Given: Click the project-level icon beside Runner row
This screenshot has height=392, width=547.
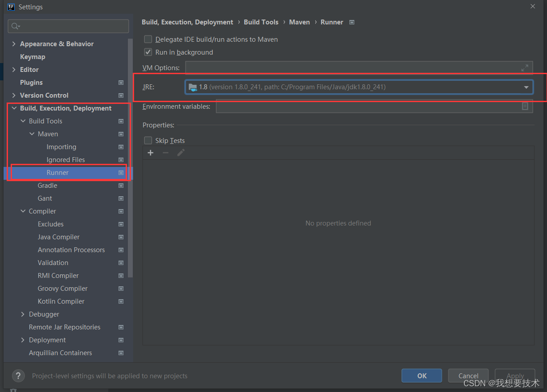Looking at the screenshot, I should 121,173.
